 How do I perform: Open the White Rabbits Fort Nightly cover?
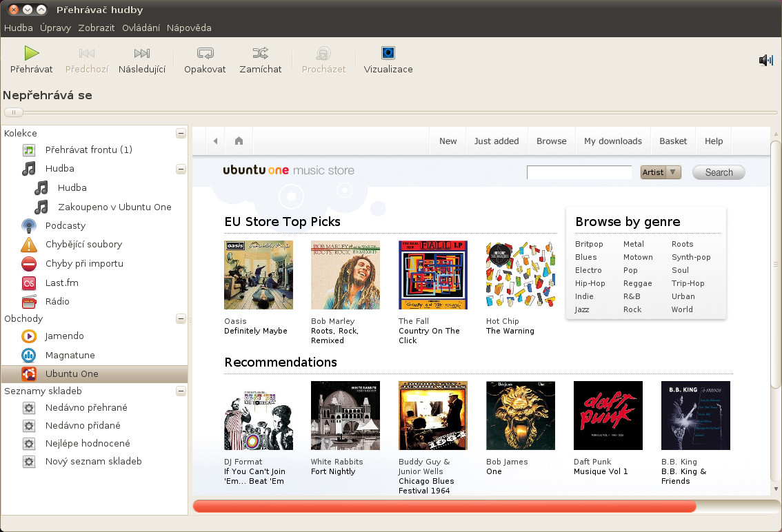coord(345,416)
